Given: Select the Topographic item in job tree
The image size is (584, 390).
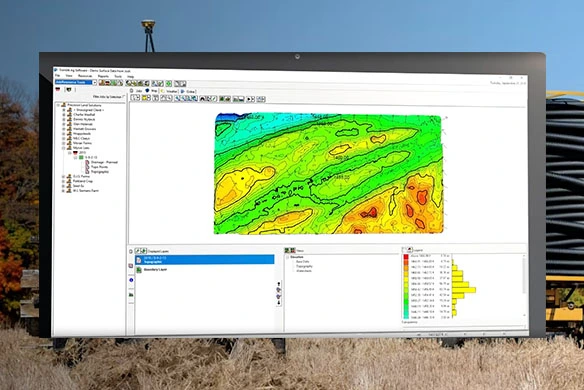Looking at the screenshot, I should click(x=100, y=172).
